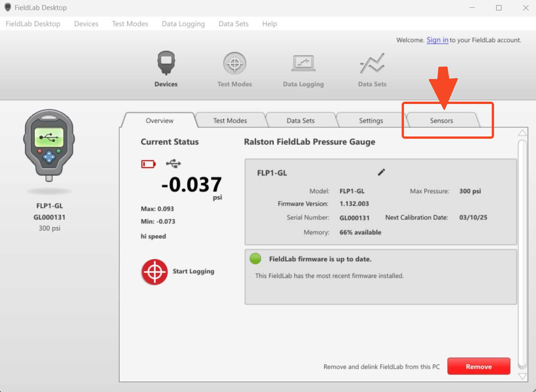
Task: Click the firmware is up to date message
Action: point(320,259)
